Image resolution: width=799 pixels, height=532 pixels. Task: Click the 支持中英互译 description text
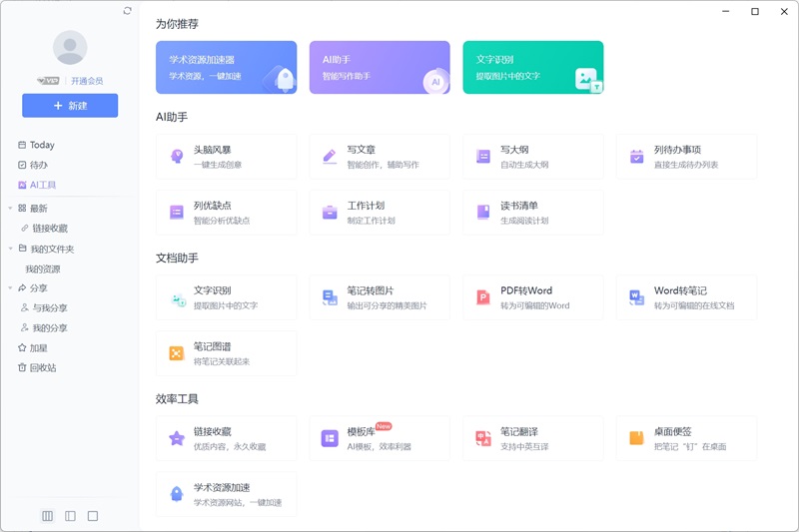coord(524,447)
